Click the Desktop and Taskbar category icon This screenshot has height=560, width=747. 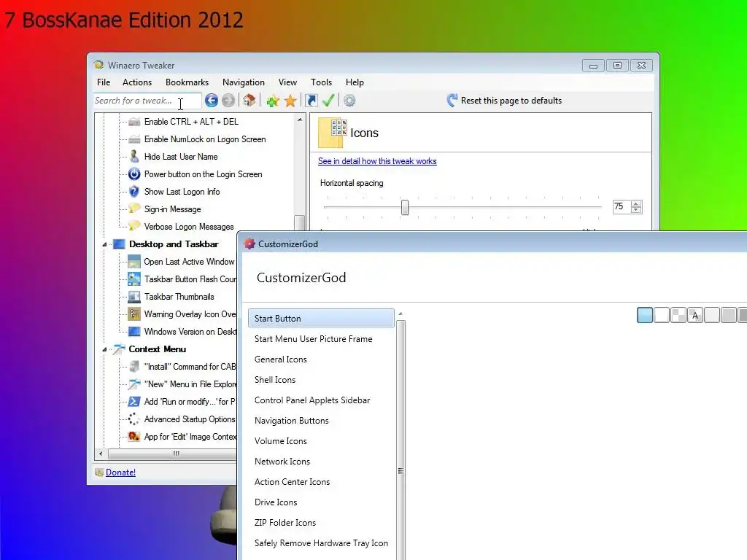coord(119,244)
